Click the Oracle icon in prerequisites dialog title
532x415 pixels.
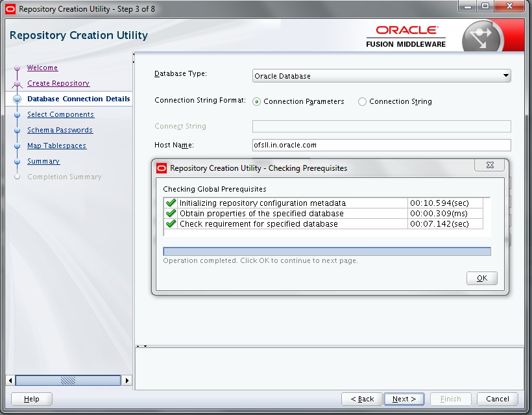(162, 168)
